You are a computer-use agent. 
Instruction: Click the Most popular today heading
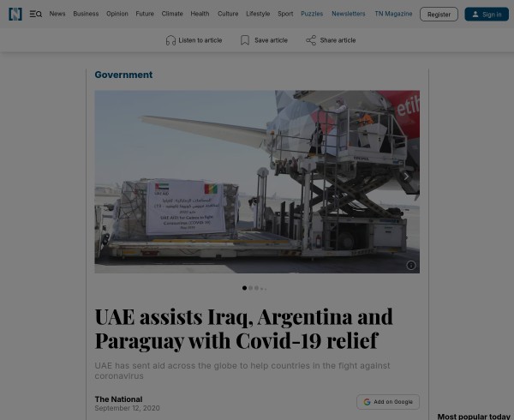[x=474, y=417]
